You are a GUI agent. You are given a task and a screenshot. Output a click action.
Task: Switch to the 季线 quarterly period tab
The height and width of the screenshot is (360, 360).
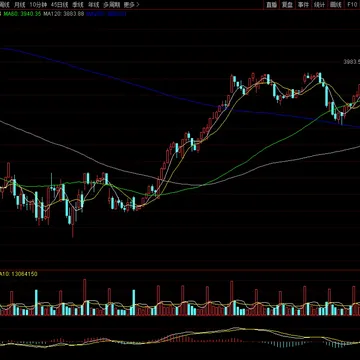[x=78, y=5]
